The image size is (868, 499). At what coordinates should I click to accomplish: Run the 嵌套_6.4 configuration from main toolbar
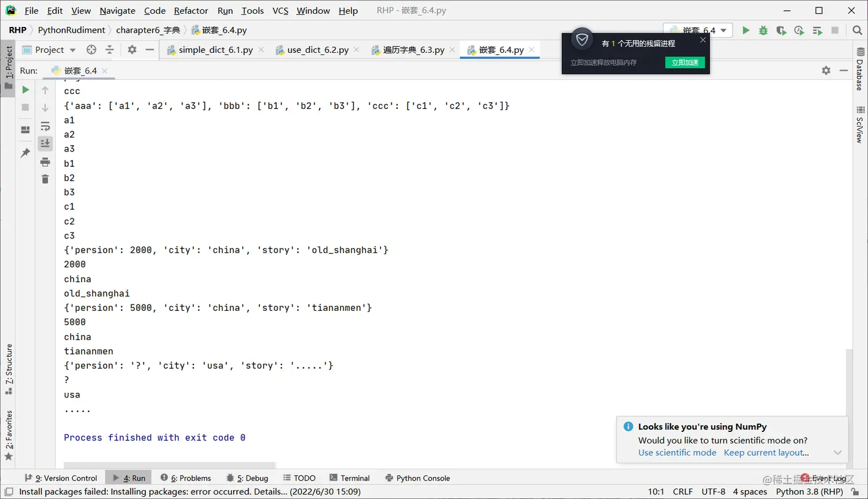coord(746,30)
